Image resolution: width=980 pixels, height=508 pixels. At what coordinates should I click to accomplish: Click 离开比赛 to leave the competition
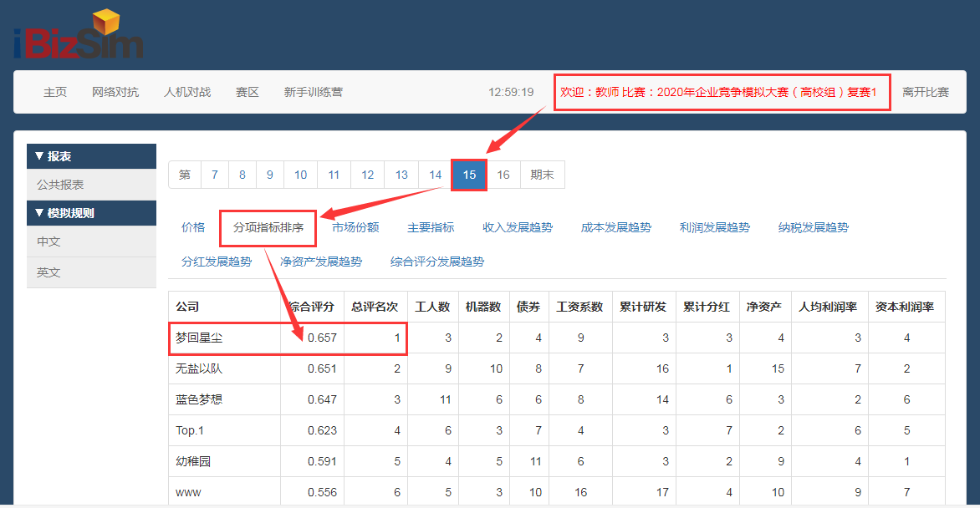(926, 92)
